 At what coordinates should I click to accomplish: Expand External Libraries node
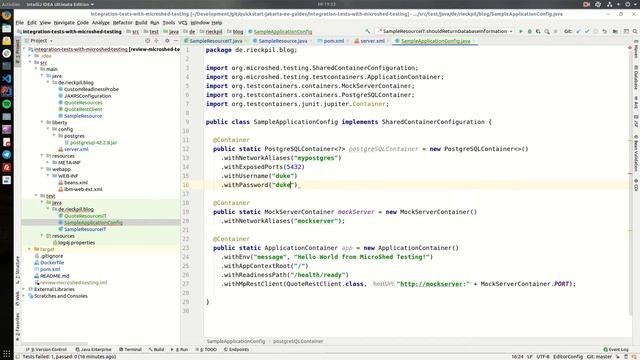click(x=24, y=289)
